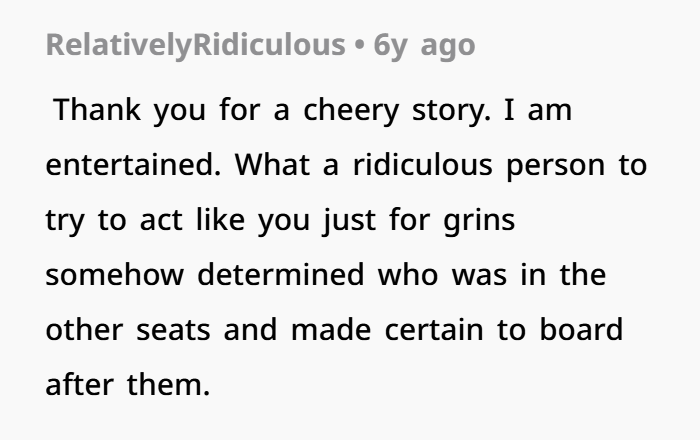Click the word 'person' in the comment
This screenshot has height=440, width=700.
click(x=555, y=166)
